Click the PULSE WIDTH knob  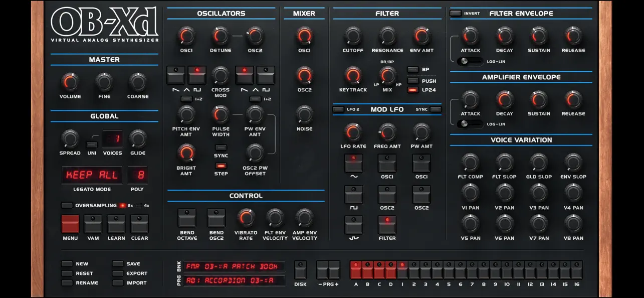tap(221, 114)
